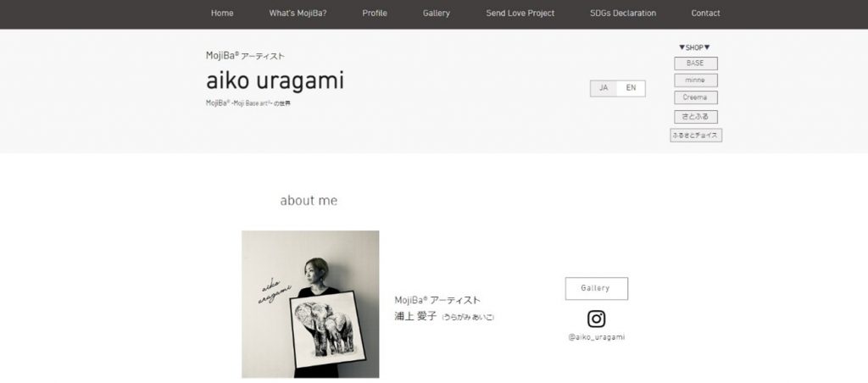Viewport: 868px width, 383px height.
Task: Open Gallery in top navigation
Action: tap(437, 14)
